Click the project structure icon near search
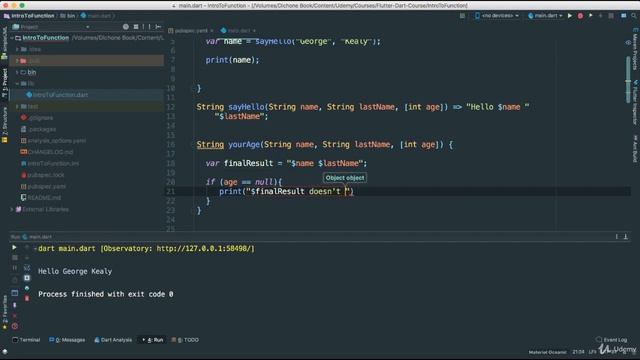The height and width of the screenshot is (360, 640). tap(624, 16)
